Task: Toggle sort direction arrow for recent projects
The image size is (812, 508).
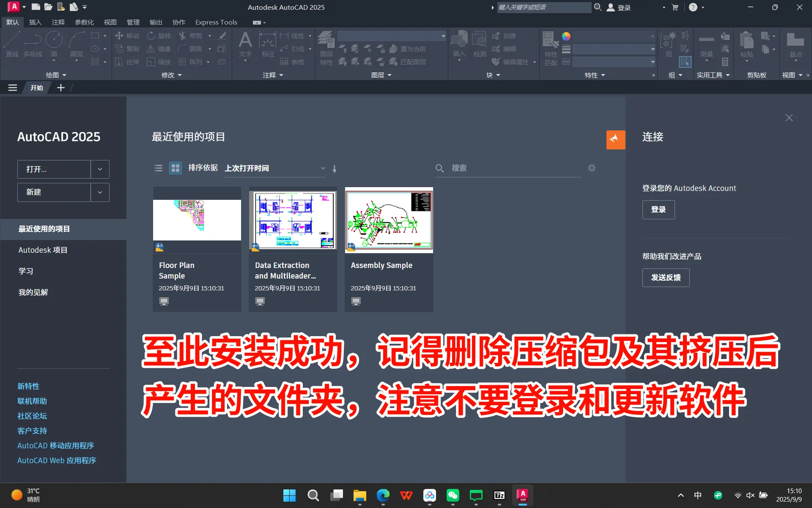Action: point(335,168)
